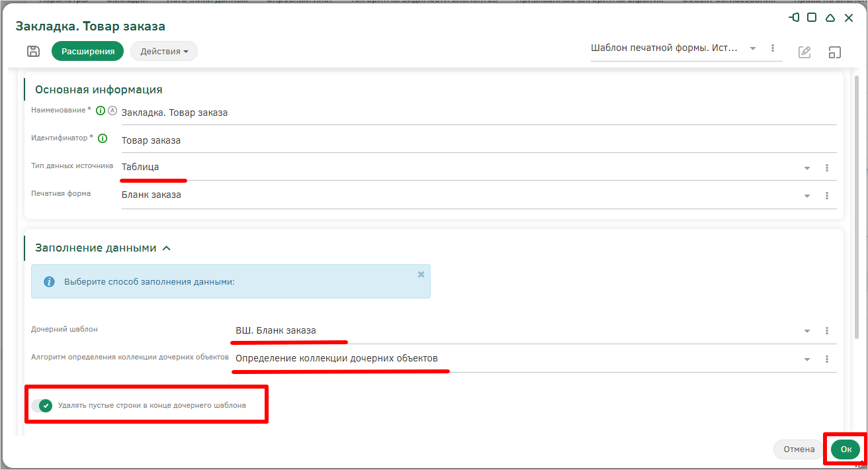Collapse the Заполнение данными section chevron
Viewport: 868px width, 470px height.
(167, 248)
